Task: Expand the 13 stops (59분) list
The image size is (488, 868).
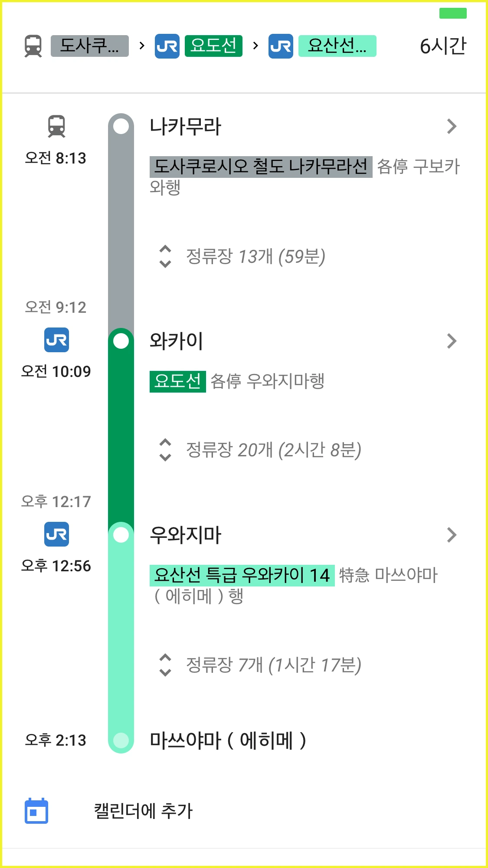Action: click(242, 256)
